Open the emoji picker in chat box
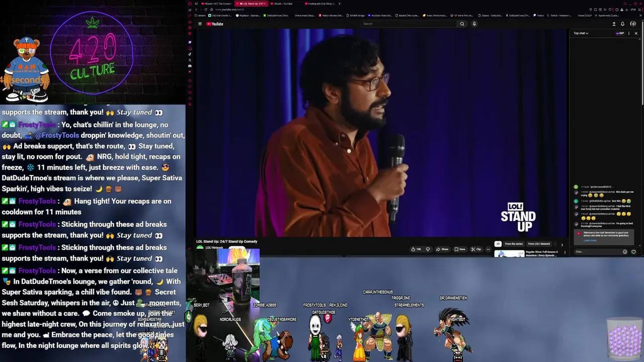The height and width of the screenshot is (362, 644). 625,252
